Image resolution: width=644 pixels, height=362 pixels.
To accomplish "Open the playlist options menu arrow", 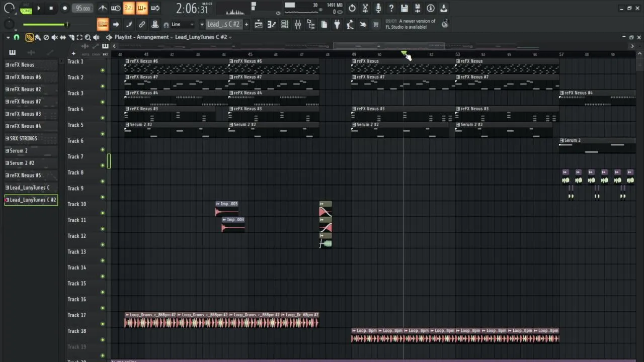I will pos(8,37).
